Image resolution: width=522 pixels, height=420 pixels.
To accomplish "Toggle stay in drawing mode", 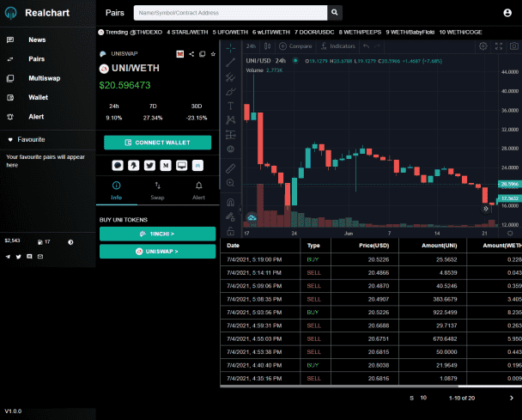I will tap(230, 216).
